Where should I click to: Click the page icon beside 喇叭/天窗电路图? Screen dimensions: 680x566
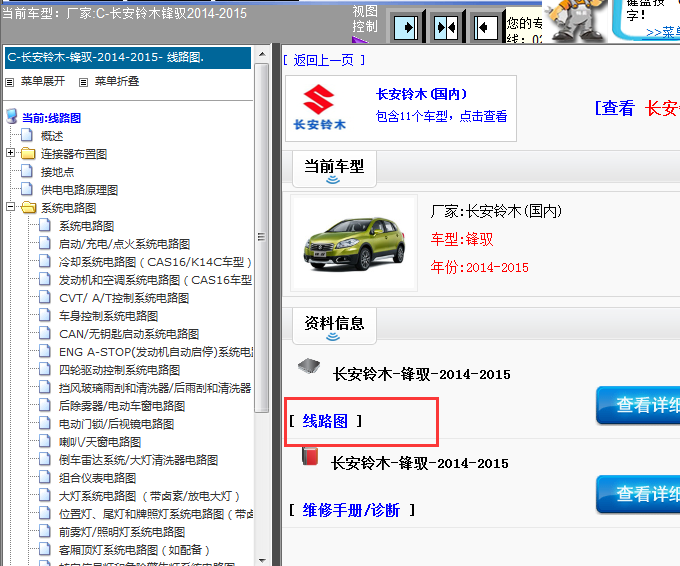tap(45, 441)
